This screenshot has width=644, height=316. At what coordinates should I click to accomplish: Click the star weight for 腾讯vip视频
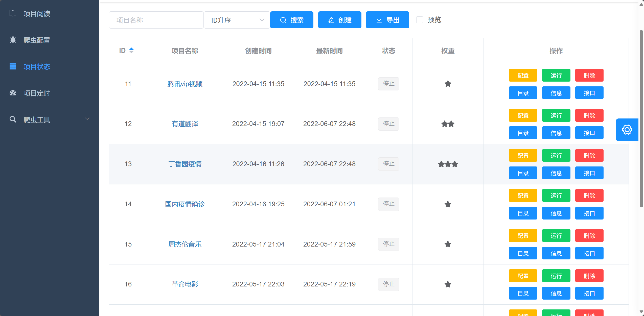448,84
